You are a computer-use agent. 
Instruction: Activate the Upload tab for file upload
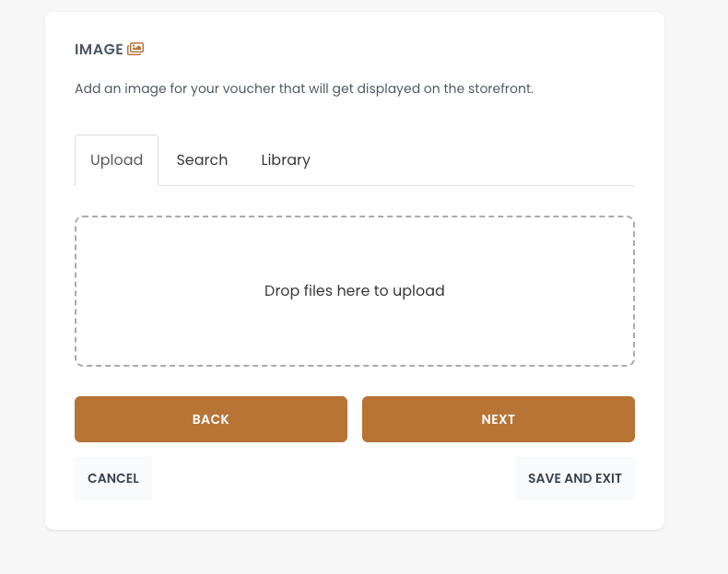coord(116,160)
